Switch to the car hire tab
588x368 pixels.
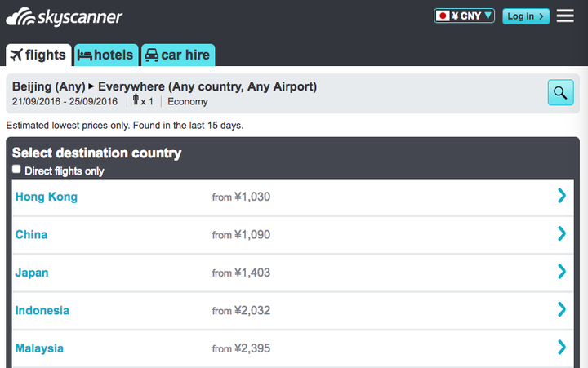pyautogui.click(x=178, y=55)
